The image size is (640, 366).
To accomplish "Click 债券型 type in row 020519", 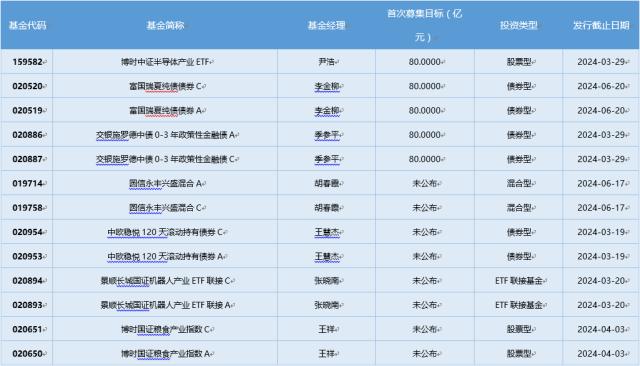I will pos(519,111).
